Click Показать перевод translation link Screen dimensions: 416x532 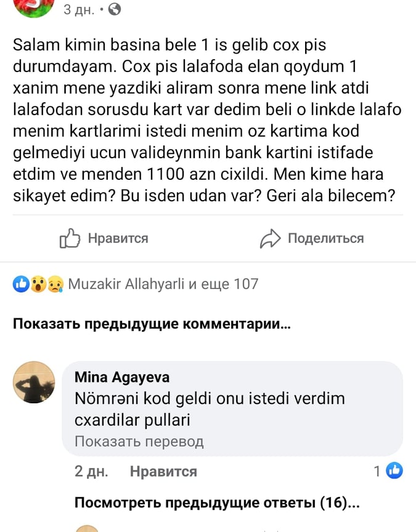tap(139, 441)
